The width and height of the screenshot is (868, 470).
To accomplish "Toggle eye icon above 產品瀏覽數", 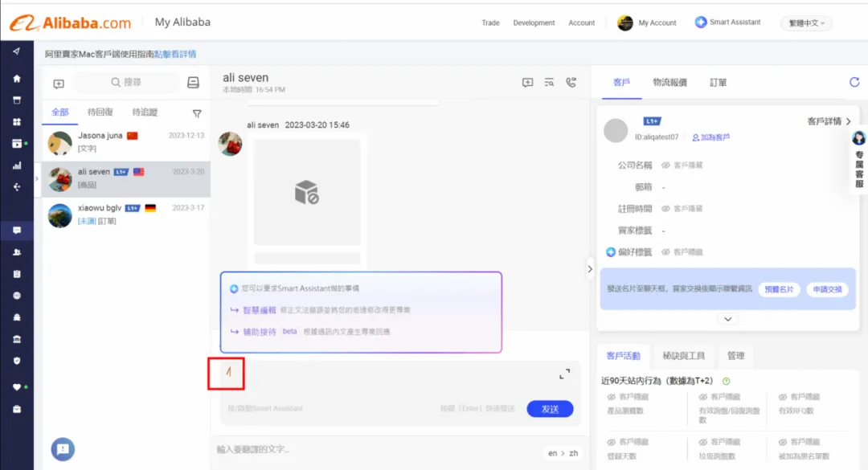I will coord(611,397).
